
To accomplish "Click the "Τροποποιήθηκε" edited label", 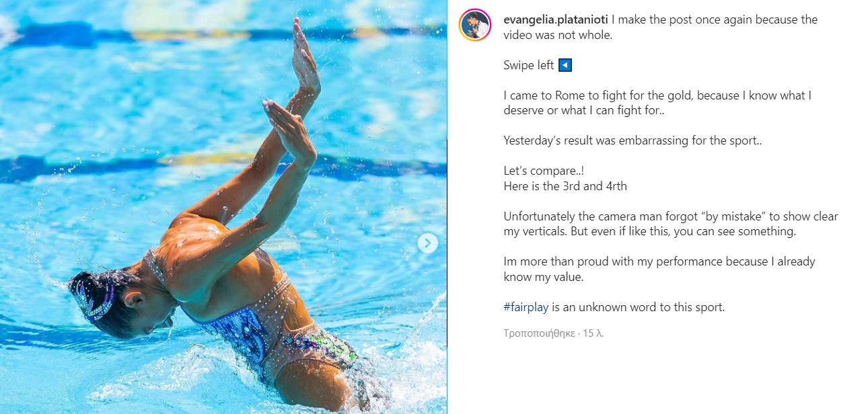I will click(539, 333).
